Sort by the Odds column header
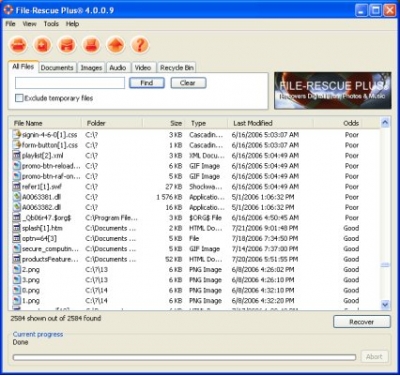400x376 pixels. coord(337,123)
